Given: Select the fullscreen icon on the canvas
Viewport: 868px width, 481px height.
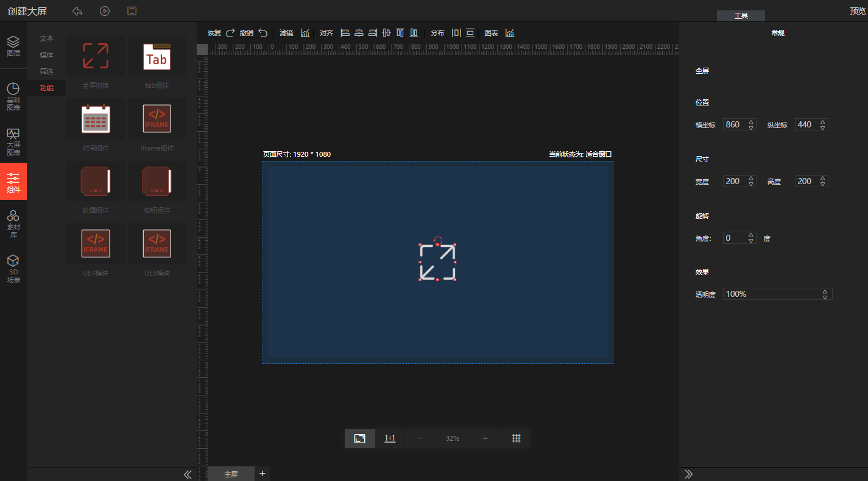Looking at the screenshot, I should coord(437,262).
